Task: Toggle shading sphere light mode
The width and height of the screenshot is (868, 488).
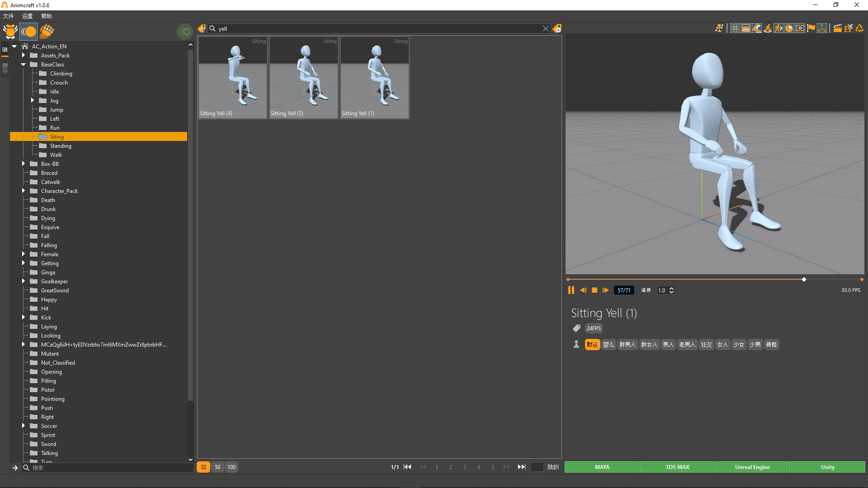Action: pyautogui.click(x=789, y=28)
